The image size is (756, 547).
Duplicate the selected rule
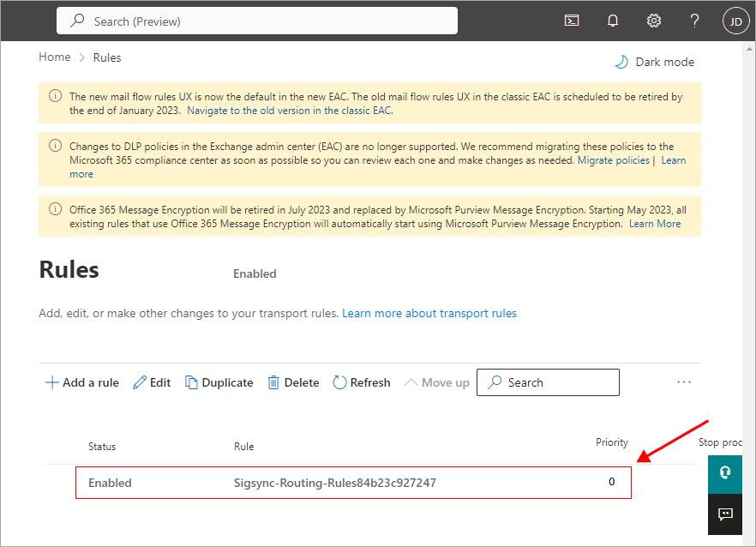[219, 382]
